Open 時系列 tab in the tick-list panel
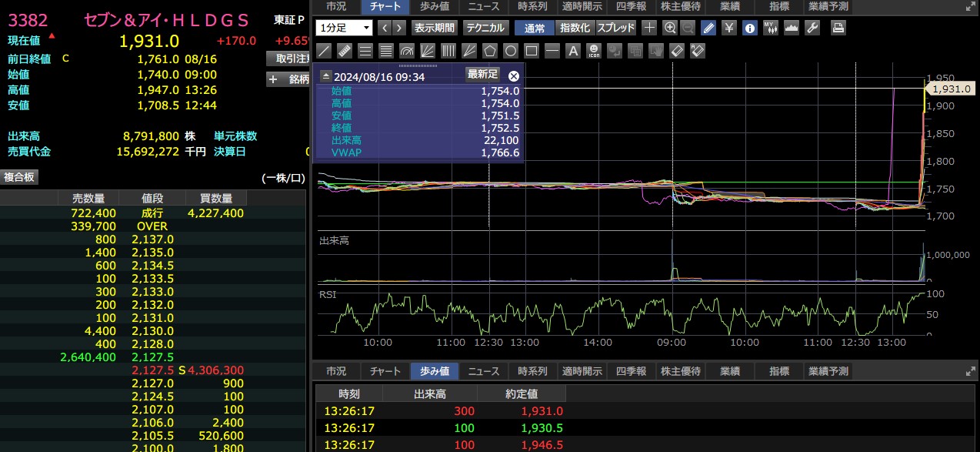The width and height of the screenshot is (980, 452). (x=533, y=371)
